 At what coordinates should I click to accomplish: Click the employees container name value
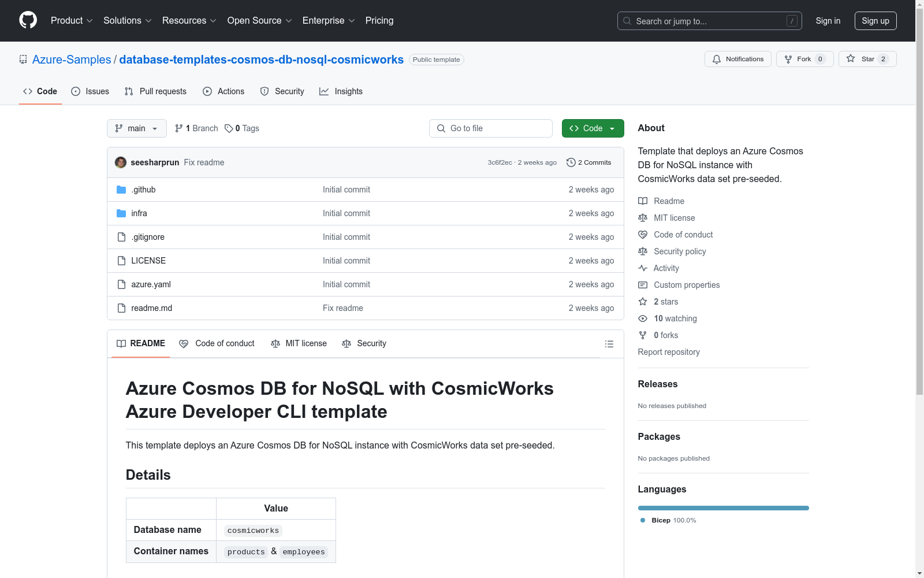pos(304,552)
